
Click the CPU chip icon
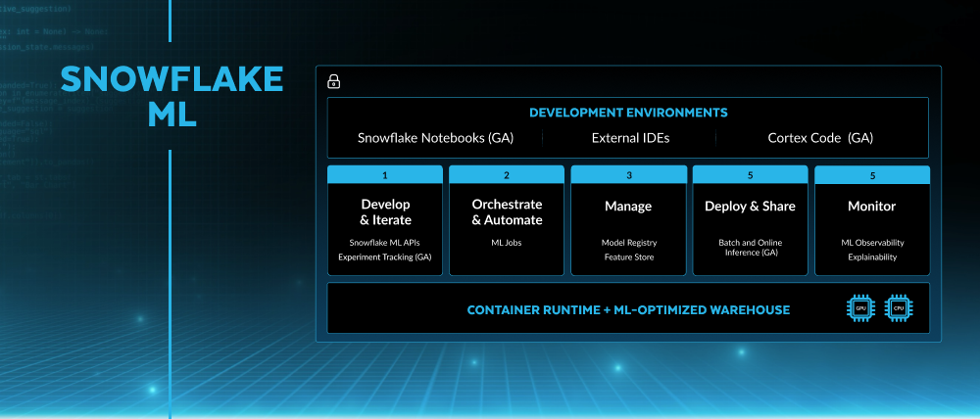coord(899,308)
